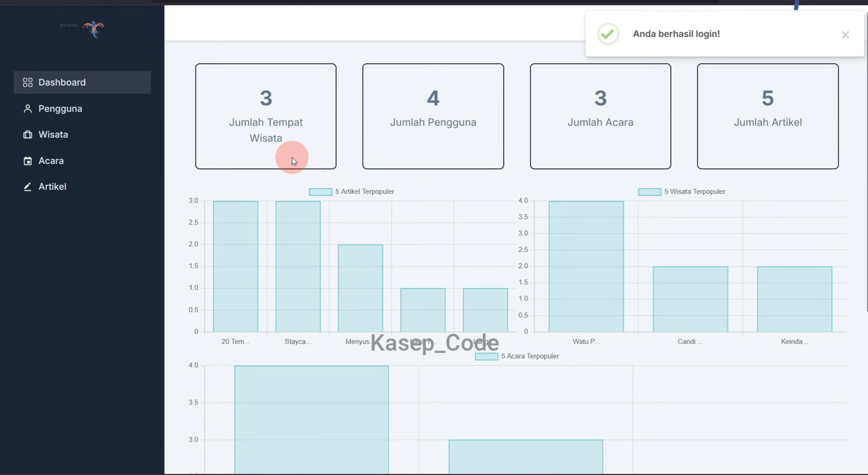Click the green checkmark success icon
868x475 pixels.
click(608, 34)
